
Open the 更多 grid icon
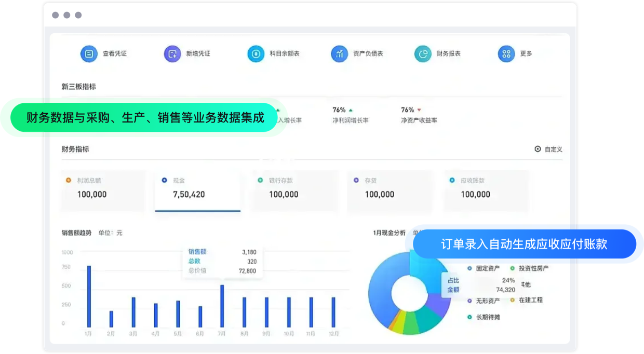[506, 53]
